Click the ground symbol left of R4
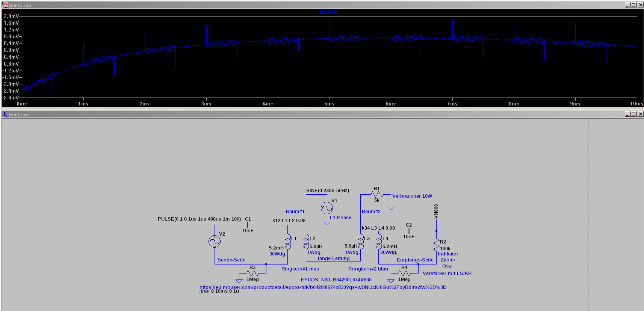The width and height of the screenshot is (644, 311). pyautogui.click(x=391, y=281)
